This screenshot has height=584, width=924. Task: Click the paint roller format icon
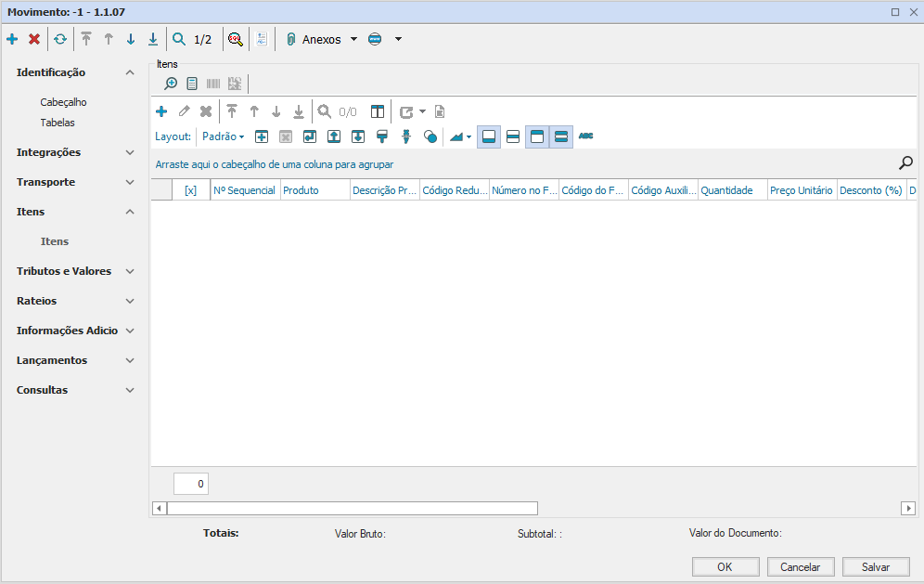pos(381,136)
